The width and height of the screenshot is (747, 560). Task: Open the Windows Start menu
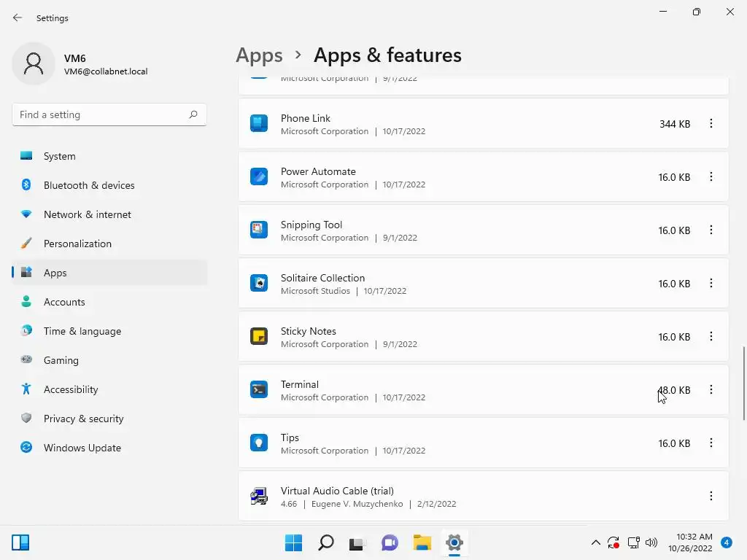[293, 542]
